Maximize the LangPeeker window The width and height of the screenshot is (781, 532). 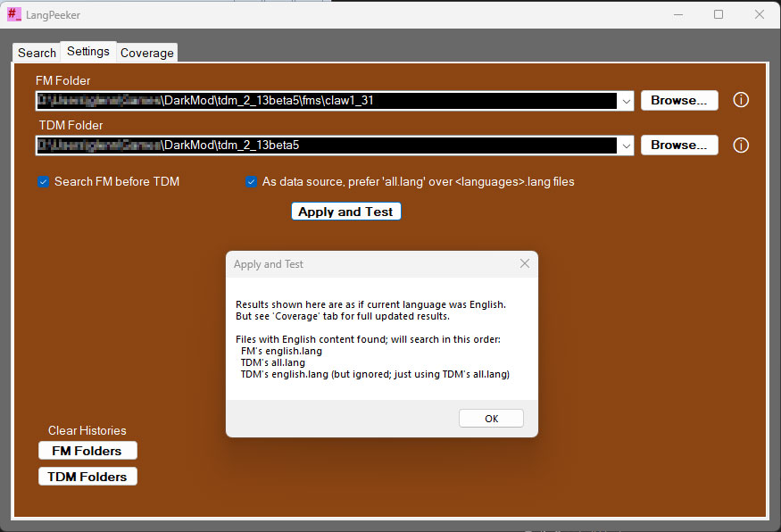719,14
